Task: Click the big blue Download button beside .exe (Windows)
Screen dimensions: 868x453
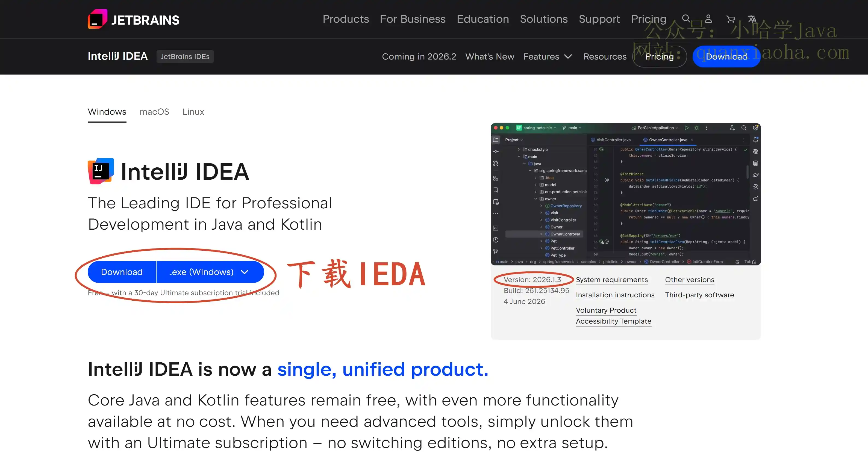Action: coord(122,272)
